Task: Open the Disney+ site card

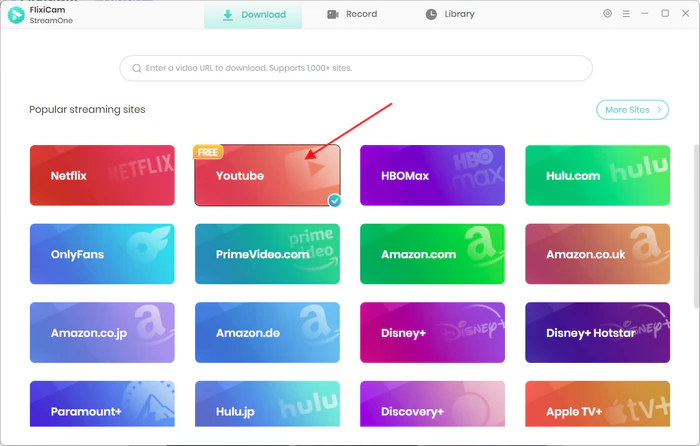Action: (x=432, y=333)
